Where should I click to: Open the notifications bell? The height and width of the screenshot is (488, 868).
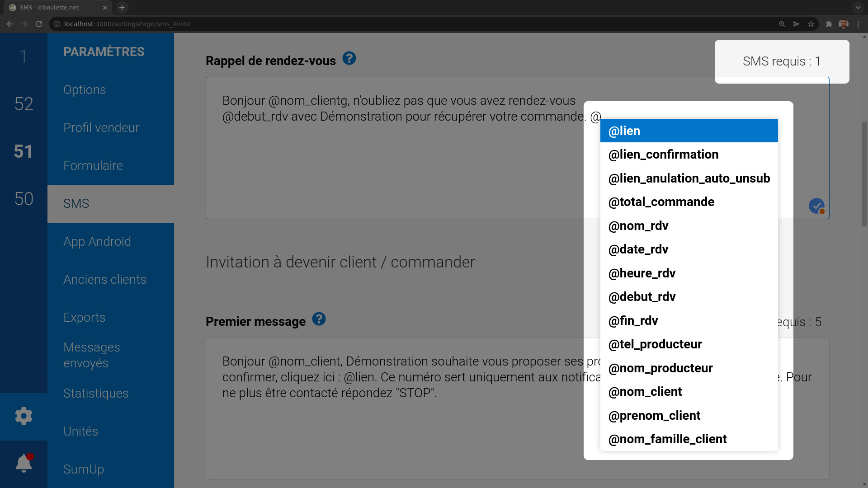(24, 463)
